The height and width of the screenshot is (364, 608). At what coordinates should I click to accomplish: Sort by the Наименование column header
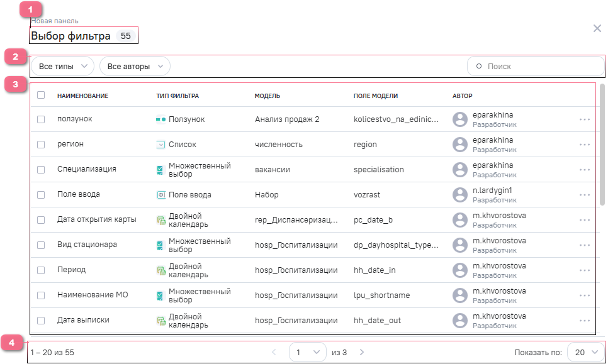tap(82, 96)
